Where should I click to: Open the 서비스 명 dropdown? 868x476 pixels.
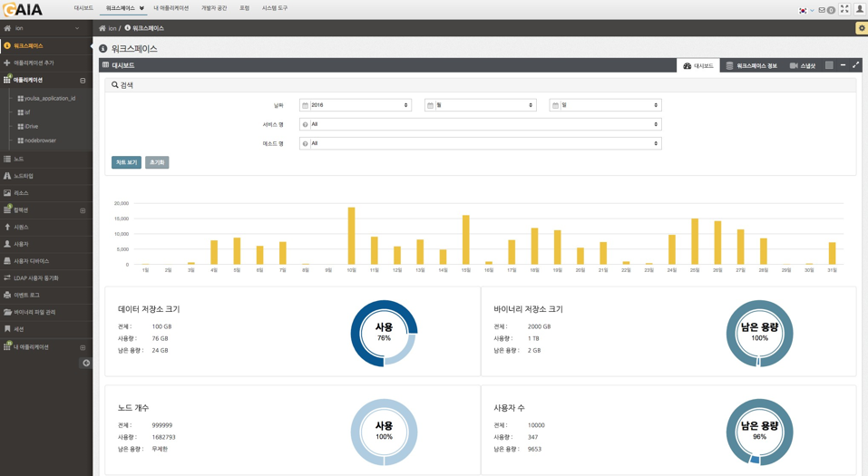(x=480, y=124)
